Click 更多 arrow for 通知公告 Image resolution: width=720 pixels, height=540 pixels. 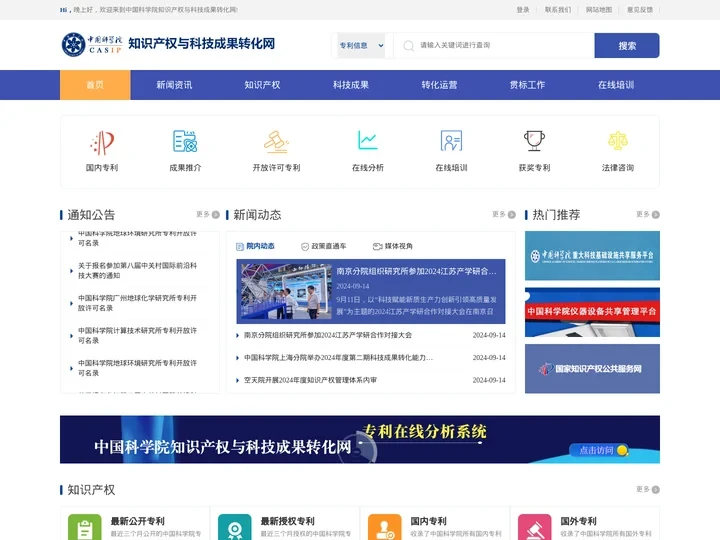[x=215, y=214]
